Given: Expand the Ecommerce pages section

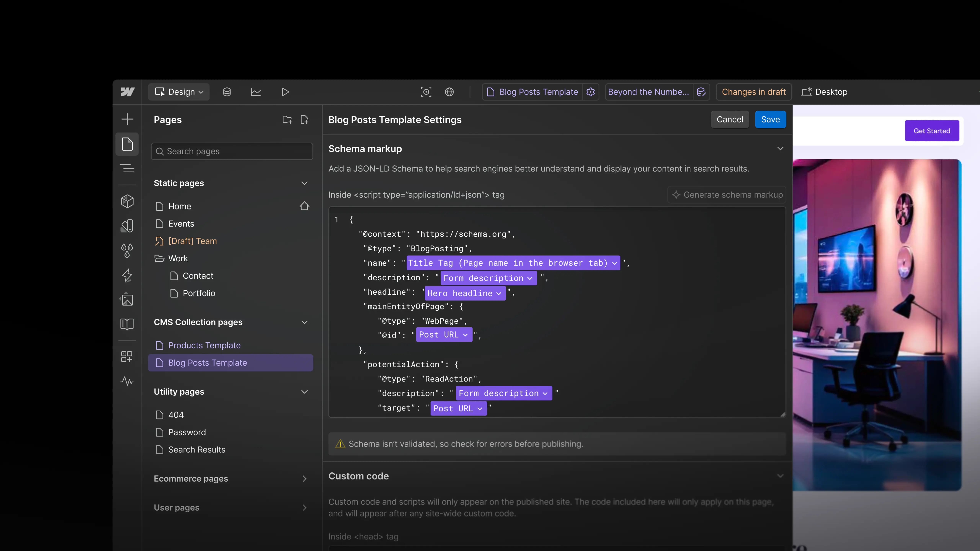Looking at the screenshot, I should (x=304, y=479).
